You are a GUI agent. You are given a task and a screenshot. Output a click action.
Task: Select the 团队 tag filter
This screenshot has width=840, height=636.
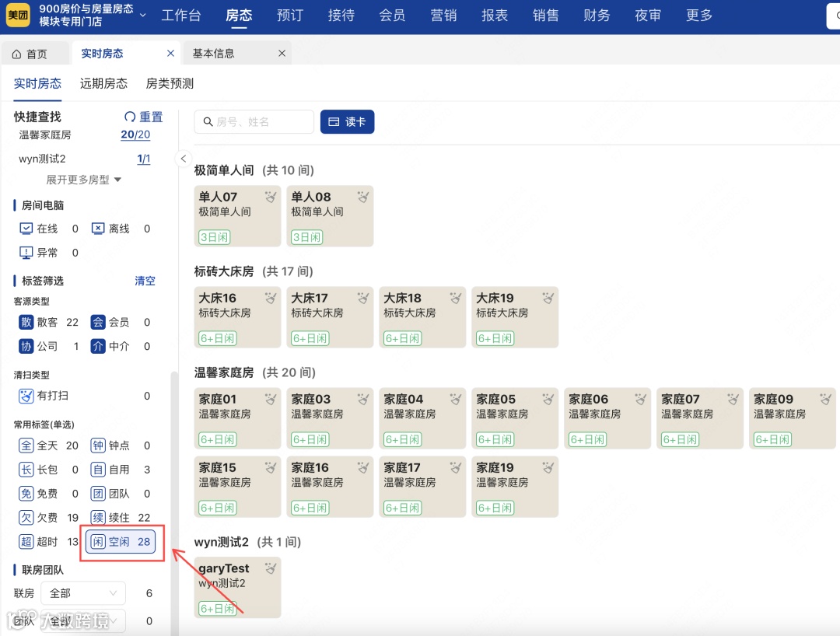click(121, 494)
